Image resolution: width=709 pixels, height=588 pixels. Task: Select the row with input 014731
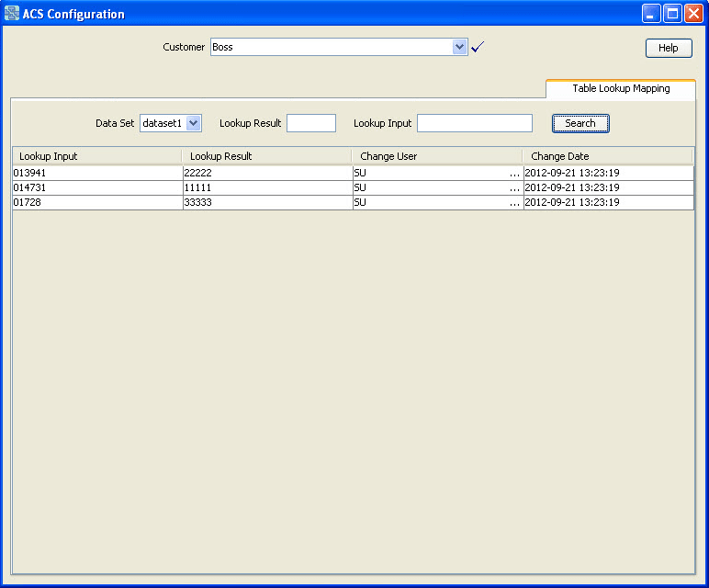click(354, 187)
